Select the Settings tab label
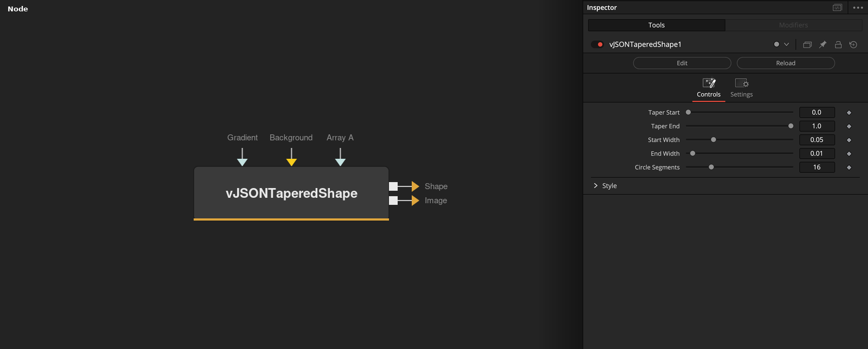 click(x=742, y=94)
